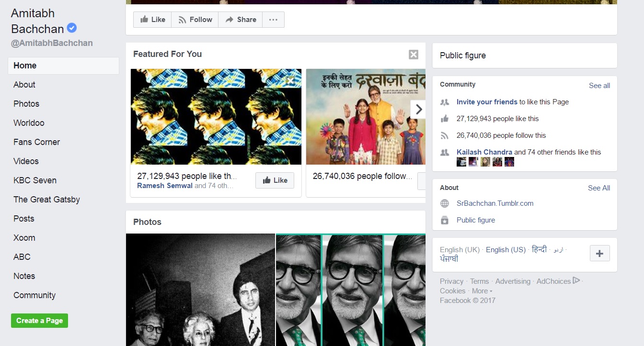Click Like on the featured card
Screen dimensions: 644x346
tap(275, 180)
